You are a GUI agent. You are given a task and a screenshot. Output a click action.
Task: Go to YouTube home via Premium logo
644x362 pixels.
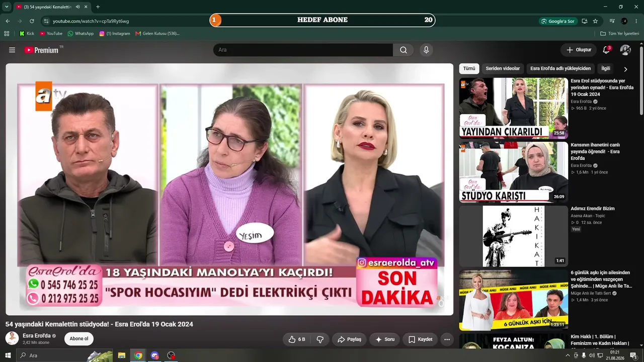click(x=41, y=50)
